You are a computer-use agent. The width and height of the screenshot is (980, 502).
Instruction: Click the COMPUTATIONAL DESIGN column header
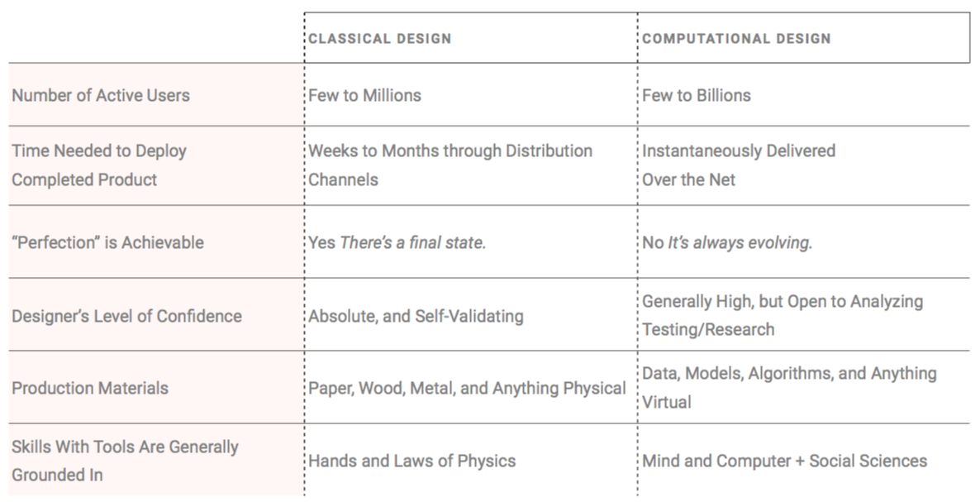736,39
